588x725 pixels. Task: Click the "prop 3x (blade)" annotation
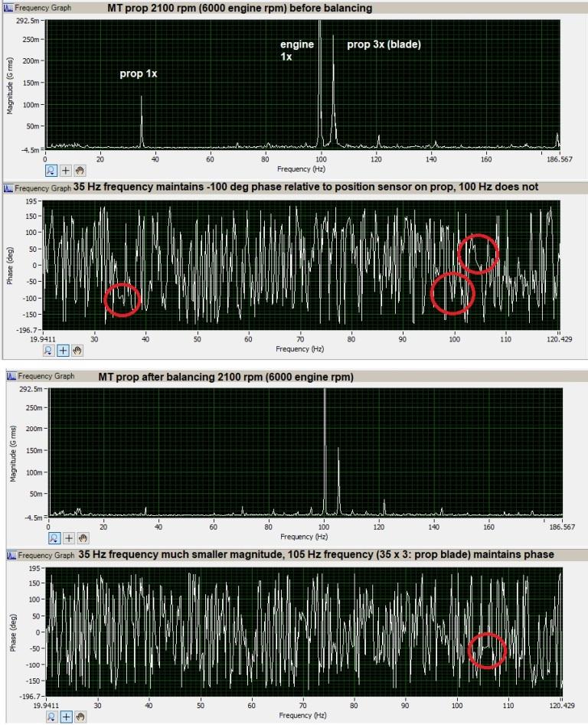384,44
